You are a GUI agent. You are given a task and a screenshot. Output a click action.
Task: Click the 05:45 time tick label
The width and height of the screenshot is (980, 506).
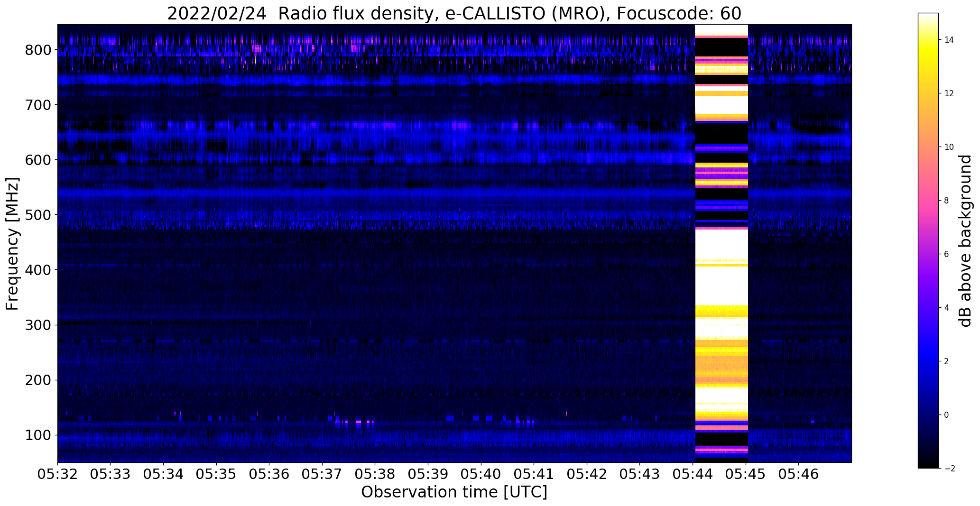coord(746,474)
